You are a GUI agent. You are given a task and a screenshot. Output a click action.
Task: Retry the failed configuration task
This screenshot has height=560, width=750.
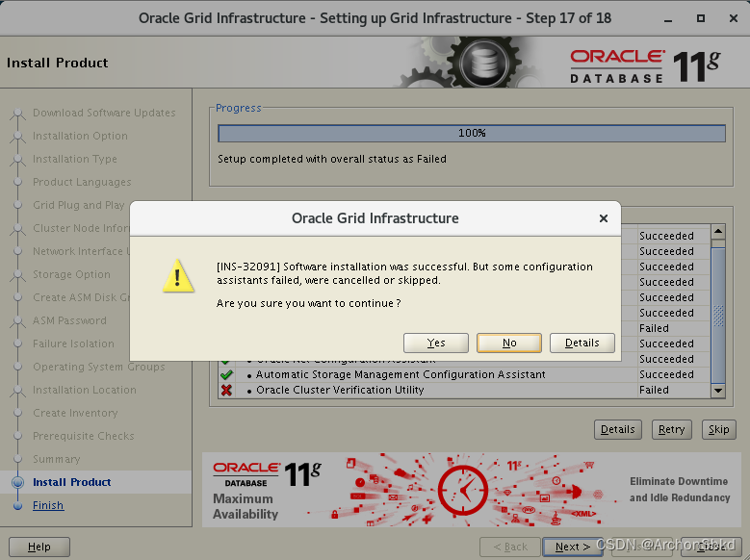click(x=672, y=429)
